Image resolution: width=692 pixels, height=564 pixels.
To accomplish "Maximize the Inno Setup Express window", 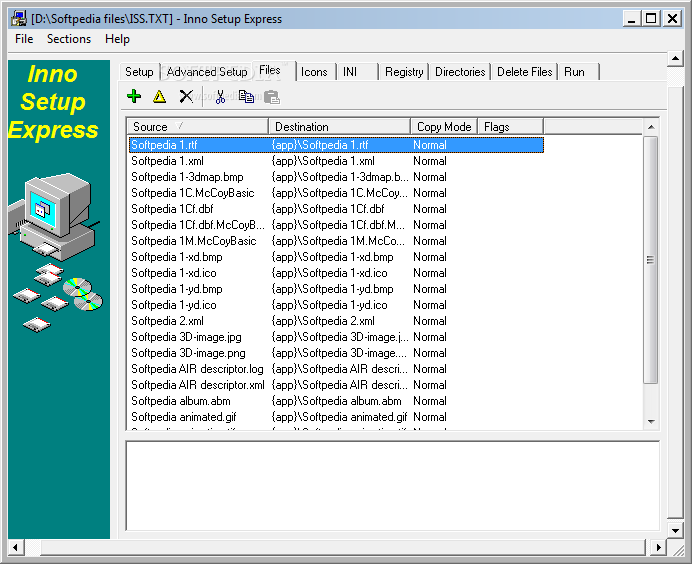I will [651, 19].
